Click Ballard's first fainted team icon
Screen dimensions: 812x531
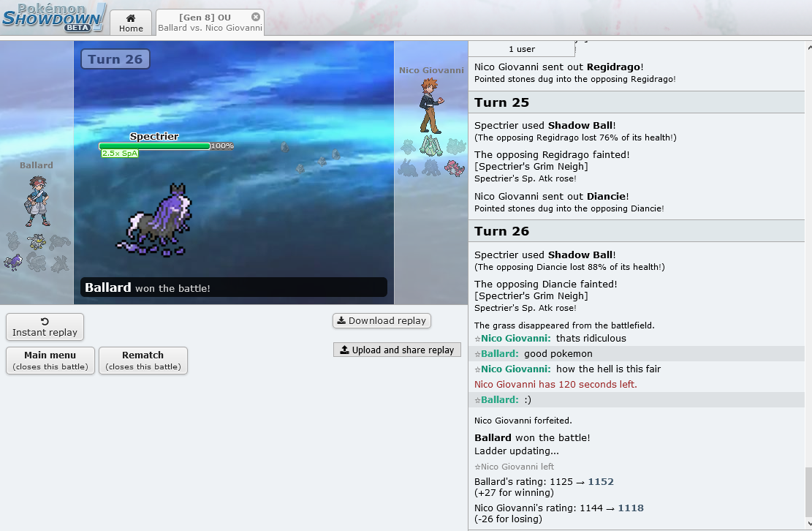click(13, 241)
